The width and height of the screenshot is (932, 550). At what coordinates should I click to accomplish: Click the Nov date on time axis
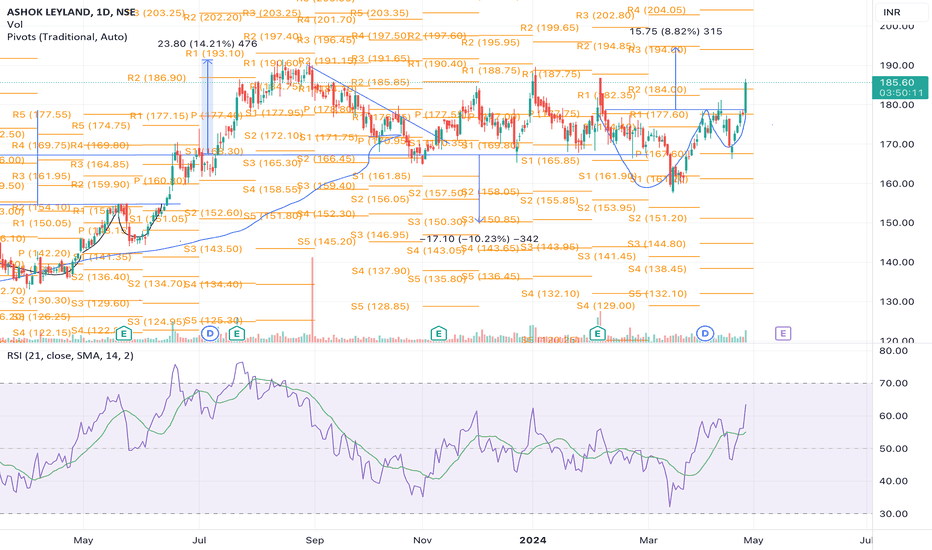point(422,540)
